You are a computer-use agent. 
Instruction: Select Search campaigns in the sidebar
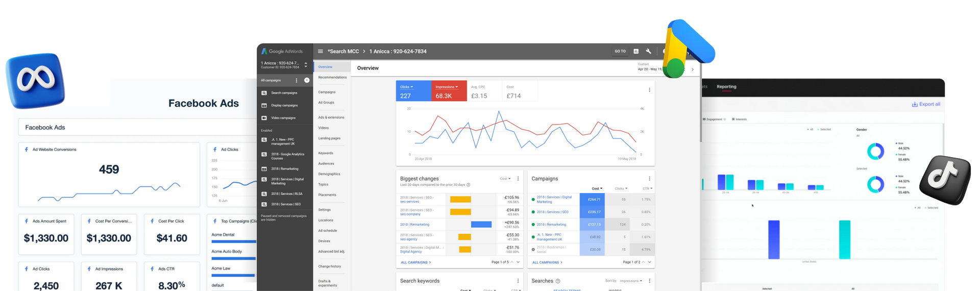285,93
